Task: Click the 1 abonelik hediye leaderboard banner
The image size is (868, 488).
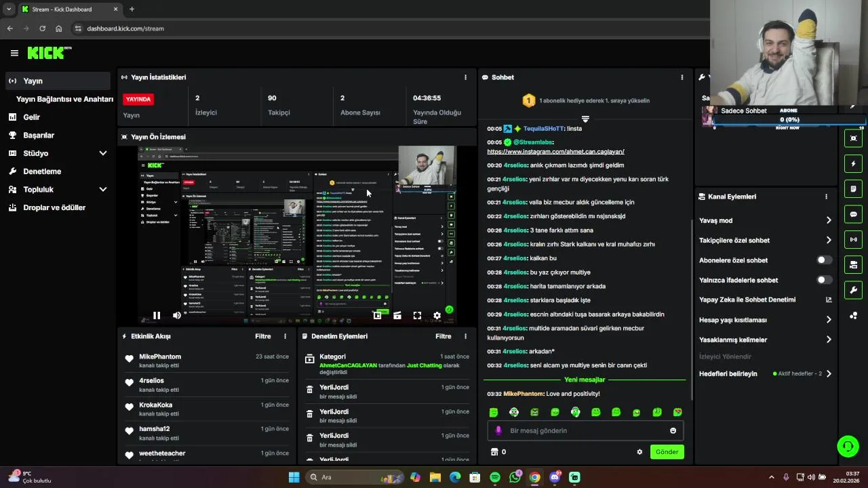Action: [585, 100]
